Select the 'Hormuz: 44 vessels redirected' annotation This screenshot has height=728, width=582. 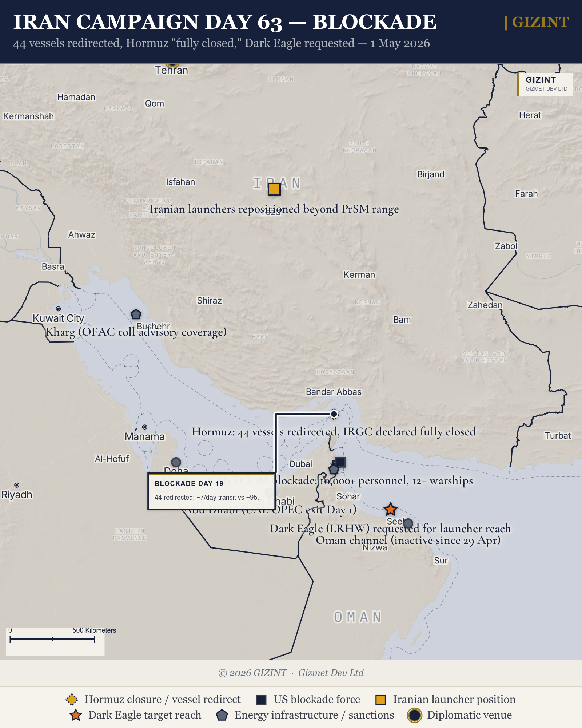tap(334, 432)
